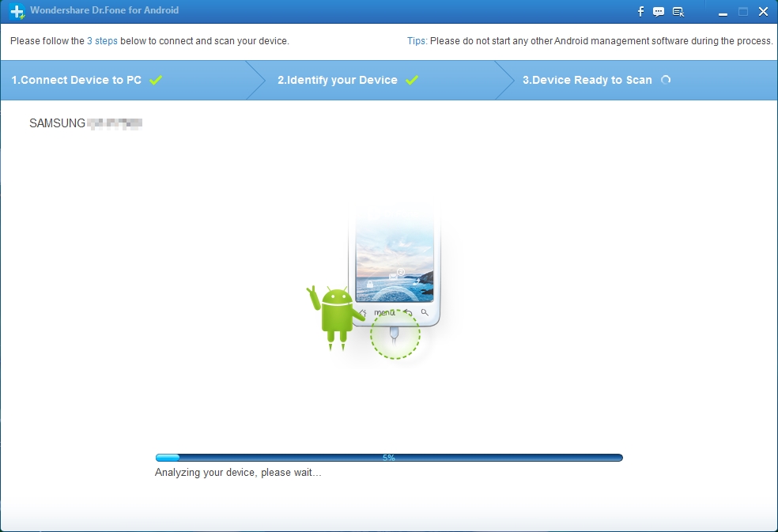The image size is (778, 532).
Task: Click the blue "Tips:" label
Action: pyautogui.click(x=417, y=41)
